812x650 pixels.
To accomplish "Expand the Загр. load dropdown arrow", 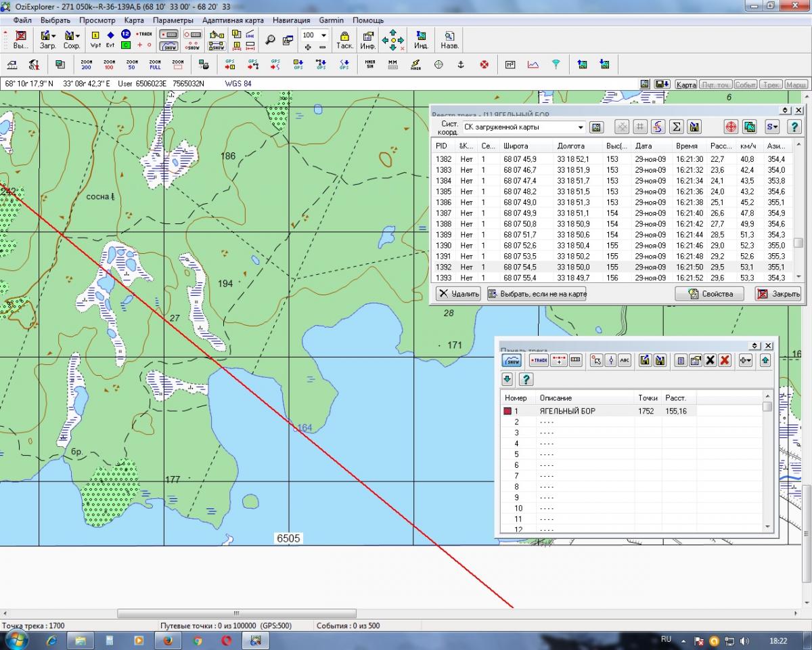I will click(x=53, y=35).
